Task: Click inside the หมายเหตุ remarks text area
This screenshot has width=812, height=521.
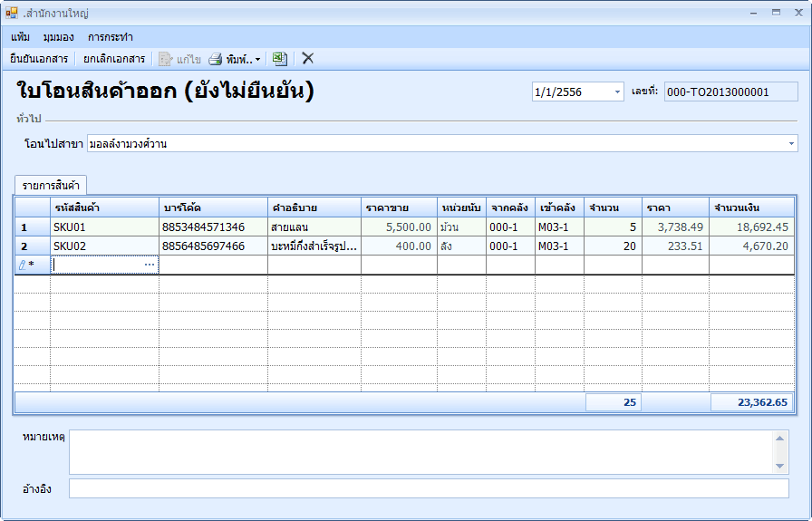Action: point(417,451)
